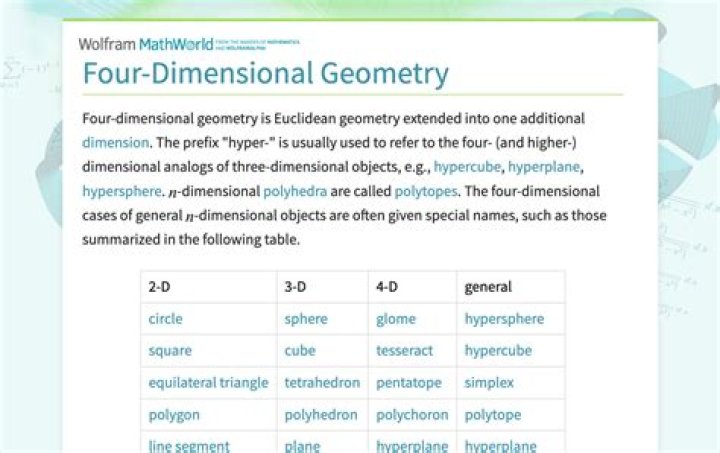This screenshot has width=720, height=453.
Task: Open hyperplane link in intro paragraph
Action: (x=544, y=167)
